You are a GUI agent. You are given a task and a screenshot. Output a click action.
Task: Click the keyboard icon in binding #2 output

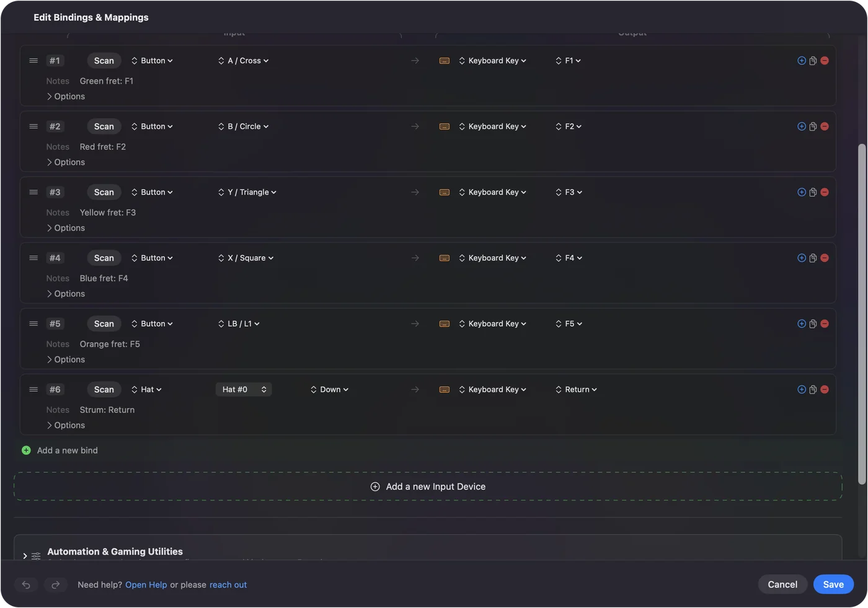click(445, 126)
